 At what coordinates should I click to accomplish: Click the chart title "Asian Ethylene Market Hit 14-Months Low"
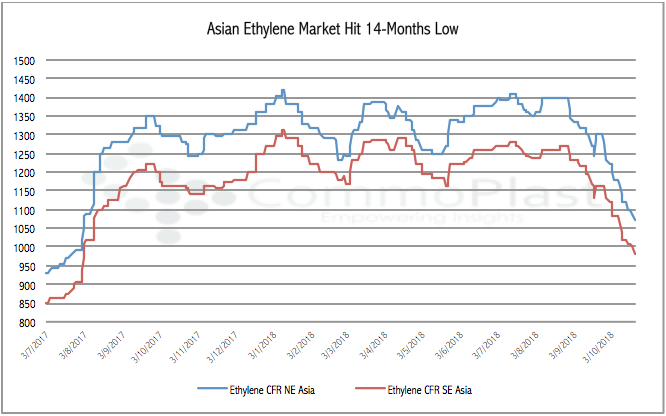pos(331,27)
